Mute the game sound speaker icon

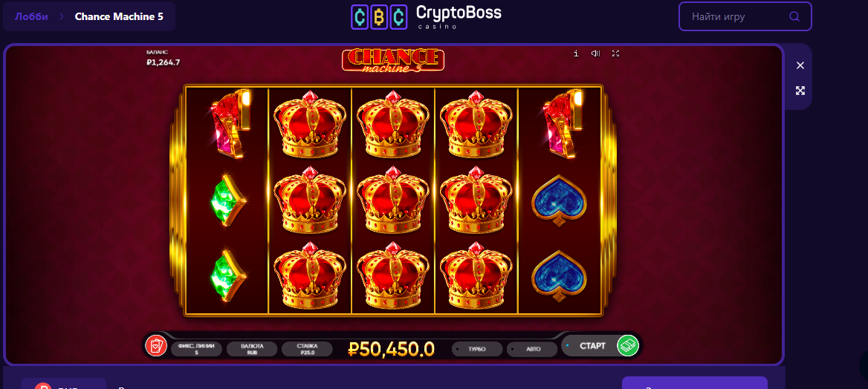point(596,53)
